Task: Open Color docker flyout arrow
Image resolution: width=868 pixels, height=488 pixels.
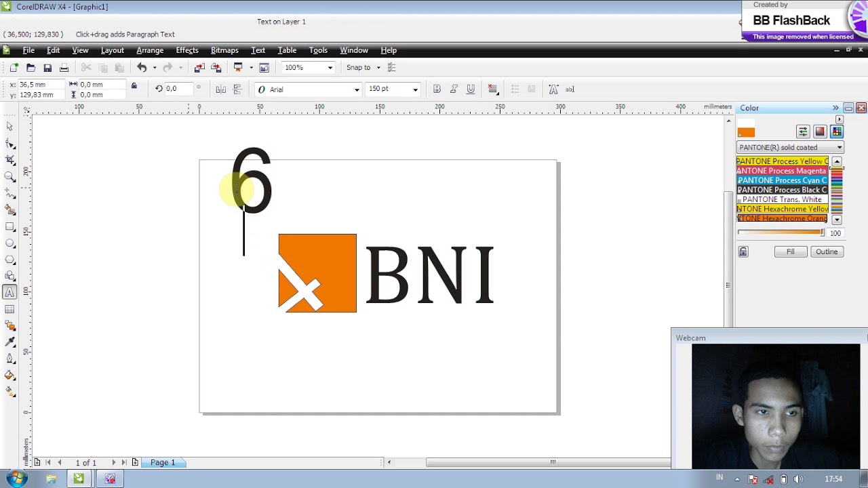Action: tap(840, 119)
